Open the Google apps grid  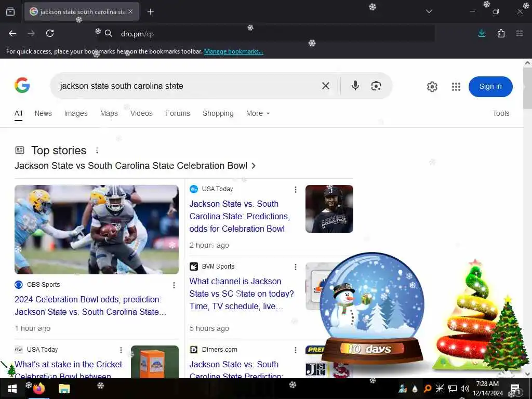(456, 87)
